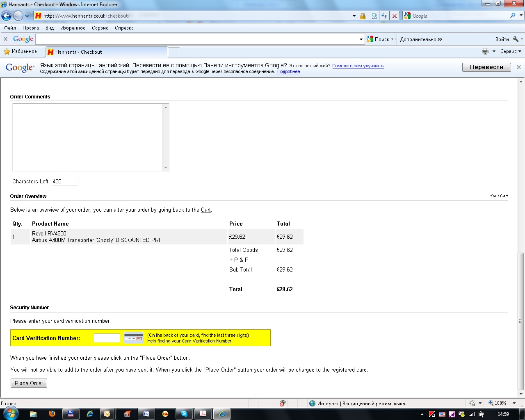Click the credit card back image icon
The width and height of the screenshot is (525, 420).
[x=134, y=338]
